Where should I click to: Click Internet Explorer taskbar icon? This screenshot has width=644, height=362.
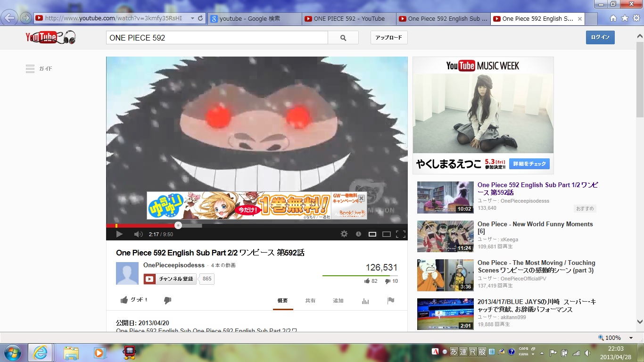point(41,353)
